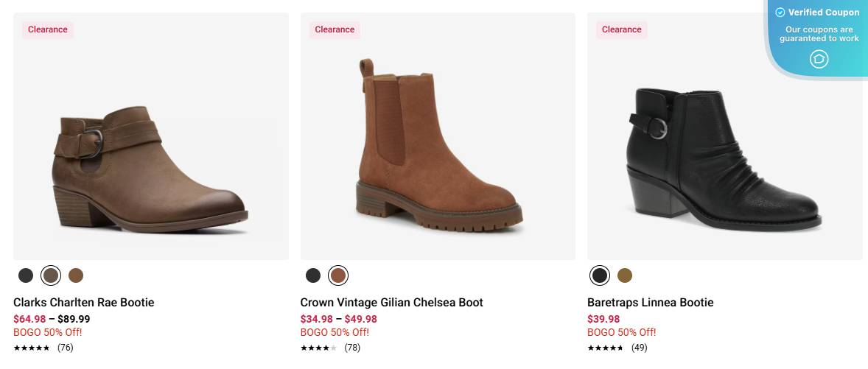Click Clearance badge on the Clarks bootie

(48, 29)
